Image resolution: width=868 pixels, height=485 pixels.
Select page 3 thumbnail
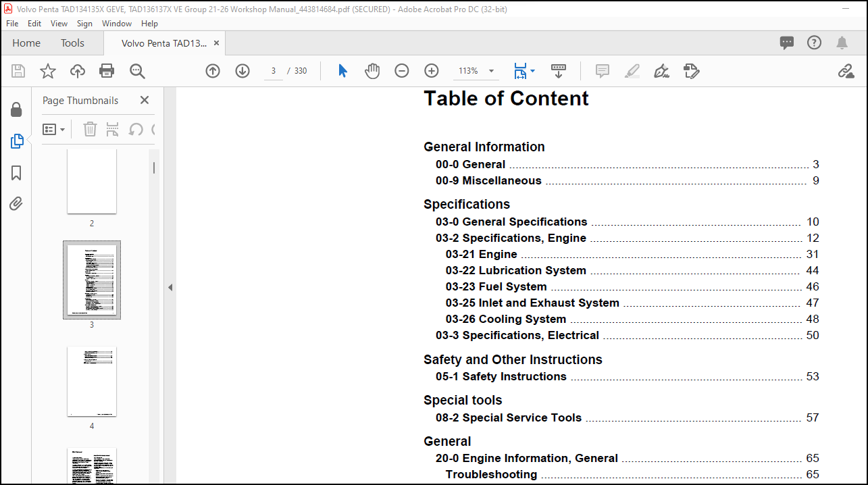(92, 280)
